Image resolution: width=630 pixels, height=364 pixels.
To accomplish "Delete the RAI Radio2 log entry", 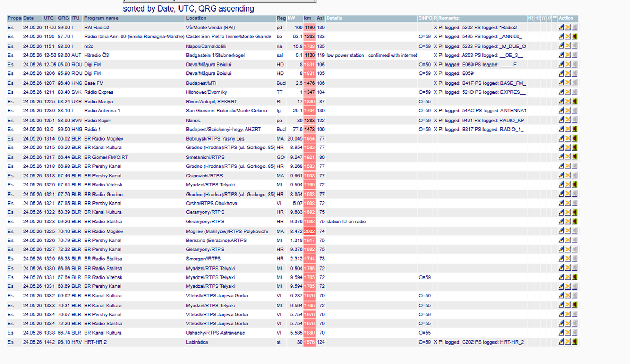I will [568, 27].
